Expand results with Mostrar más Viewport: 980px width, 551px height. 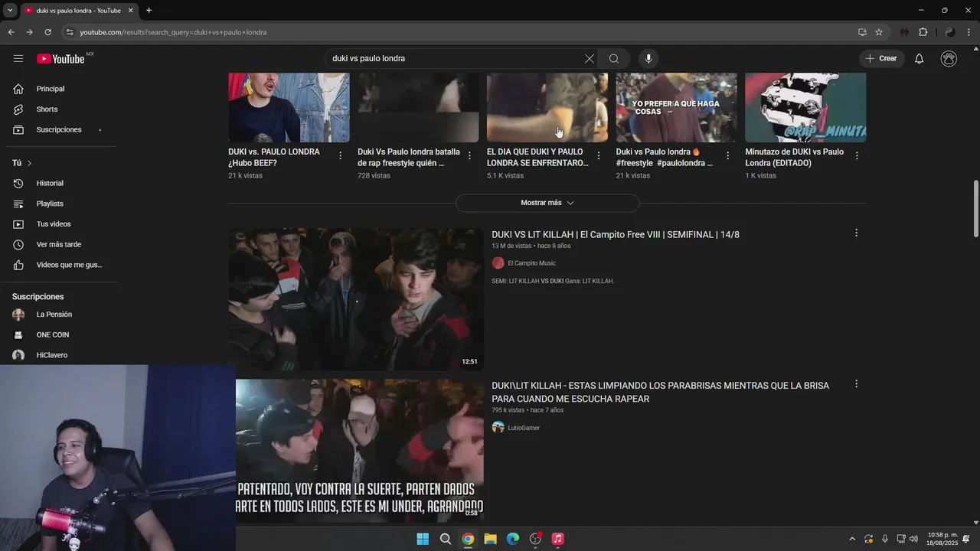547,203
